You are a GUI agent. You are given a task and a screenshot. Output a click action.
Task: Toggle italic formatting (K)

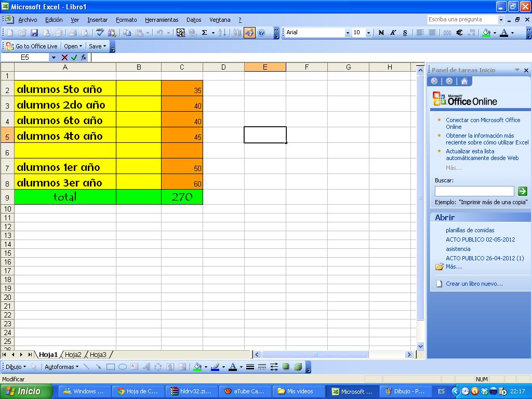(x=392, y=33)
